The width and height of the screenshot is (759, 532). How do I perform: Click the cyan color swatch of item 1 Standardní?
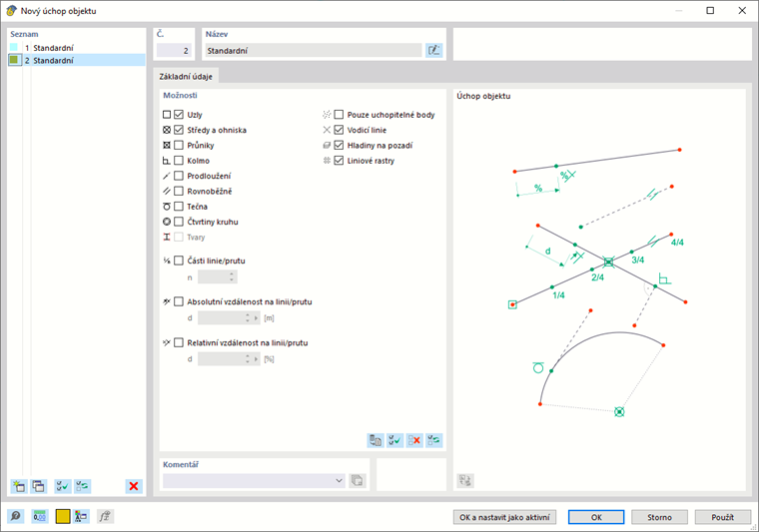click(x=14, y=47)
